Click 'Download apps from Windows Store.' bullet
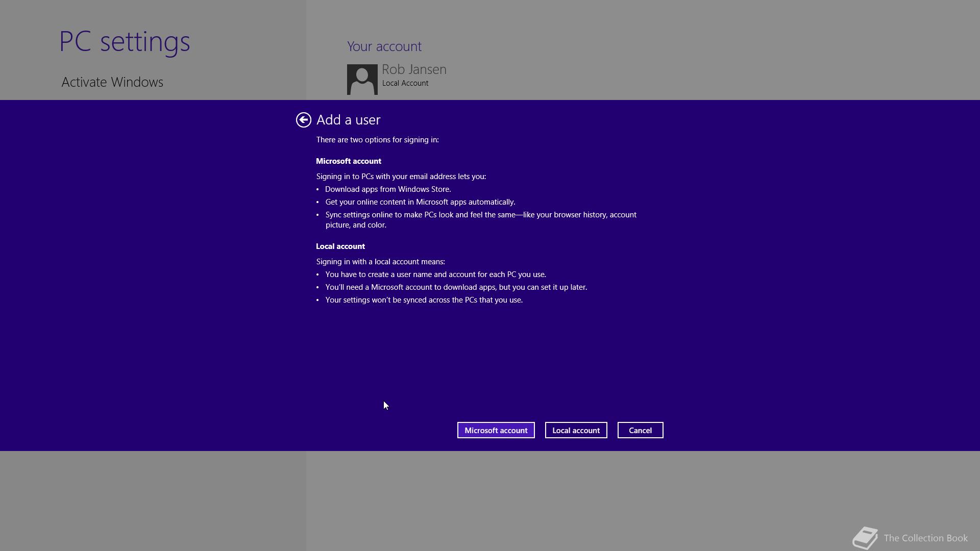The image size is (980, 551). coord(388,189)
